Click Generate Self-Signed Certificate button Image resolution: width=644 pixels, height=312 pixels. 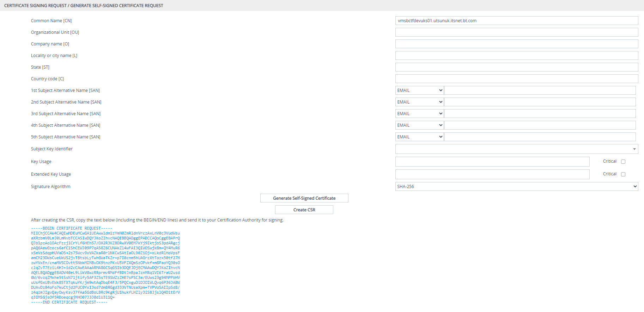coord(304,198)
